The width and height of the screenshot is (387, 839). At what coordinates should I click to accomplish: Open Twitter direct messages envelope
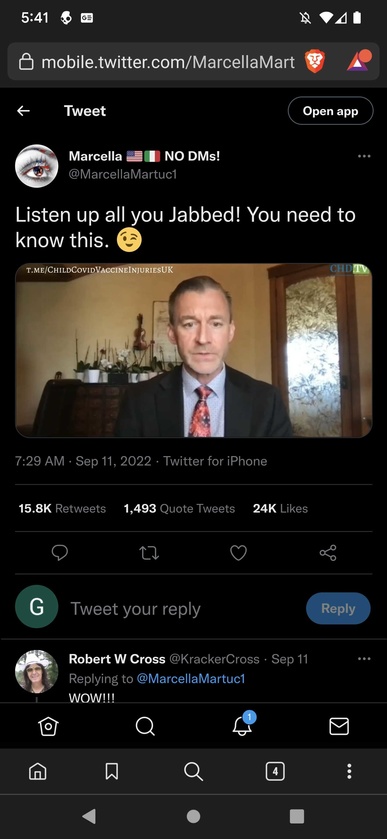(339, 726)
